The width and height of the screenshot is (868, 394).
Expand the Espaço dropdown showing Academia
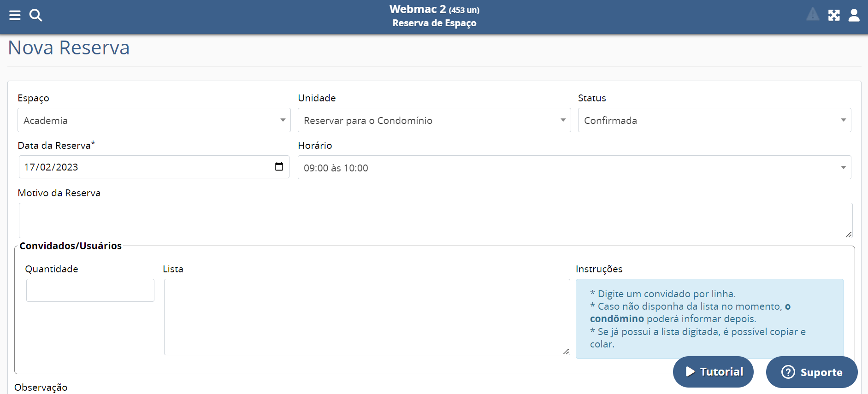(154, 120)
